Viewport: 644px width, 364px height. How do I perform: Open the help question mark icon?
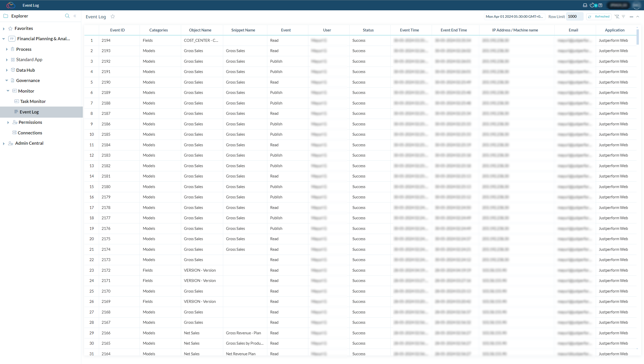click(x=600, y=5)
